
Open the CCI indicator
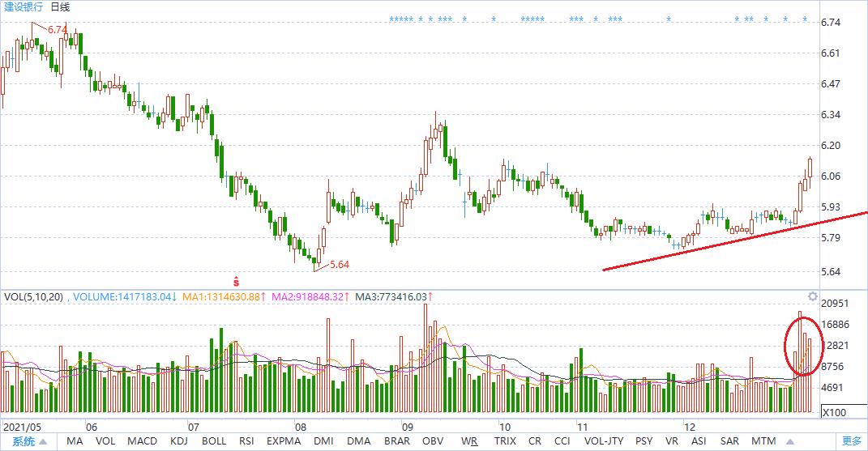tap(562, 441)
